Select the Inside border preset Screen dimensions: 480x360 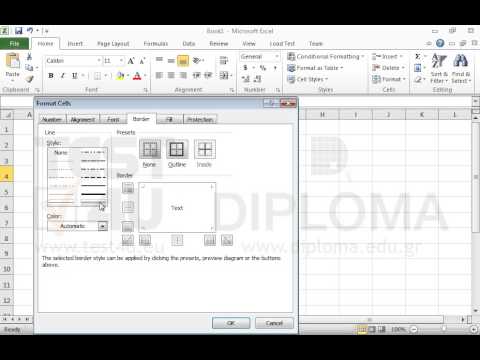pos(204,149)
